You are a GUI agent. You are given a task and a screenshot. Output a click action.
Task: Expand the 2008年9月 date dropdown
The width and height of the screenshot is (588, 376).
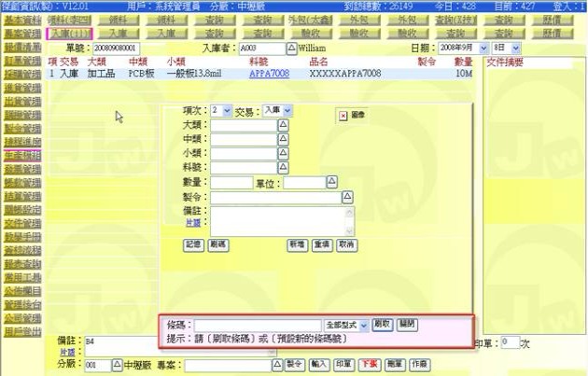coord(483,48)
